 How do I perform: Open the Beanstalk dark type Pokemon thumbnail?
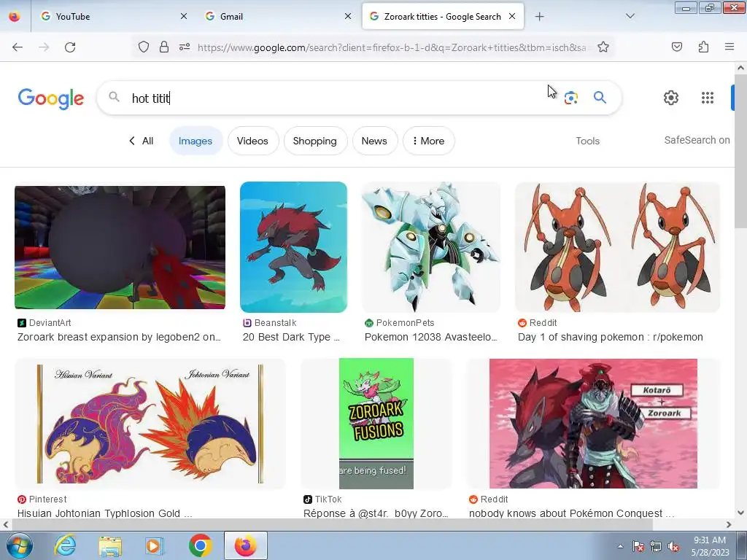[293, 247]
